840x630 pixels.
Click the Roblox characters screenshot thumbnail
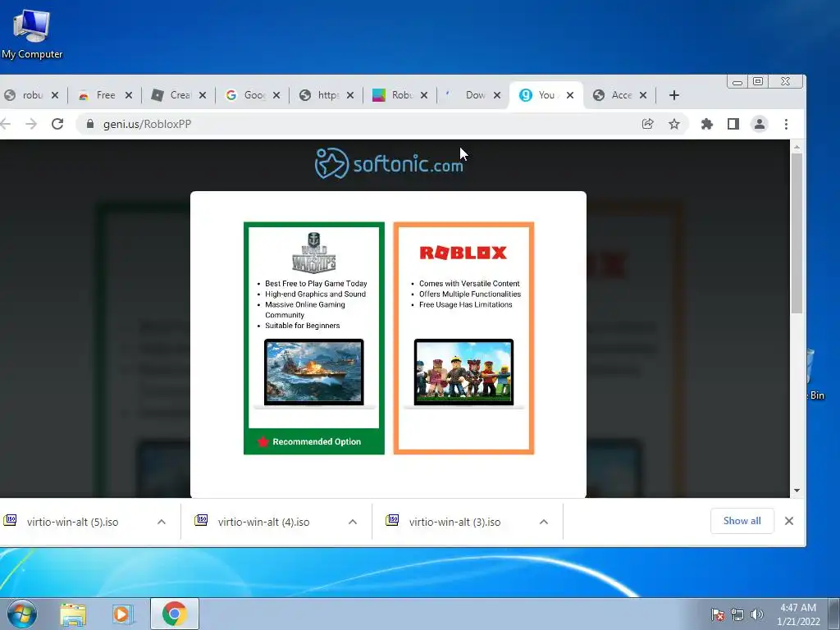(x=463, y=372)
